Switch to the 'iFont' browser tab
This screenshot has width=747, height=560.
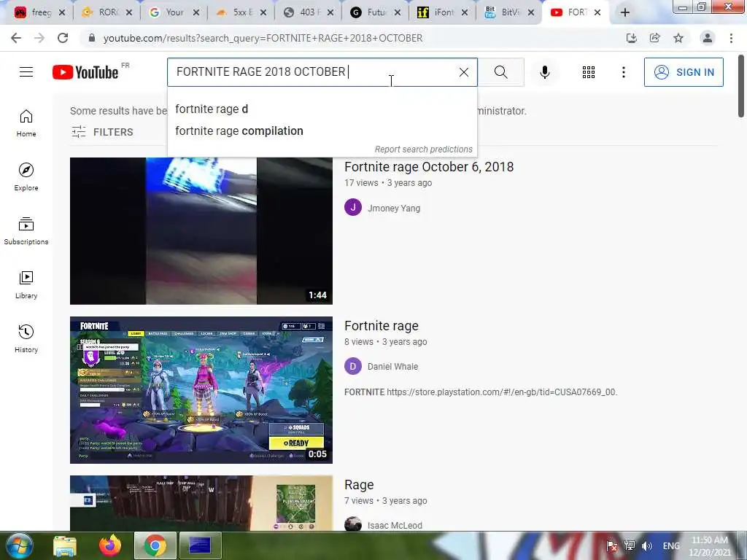(443, 12)
